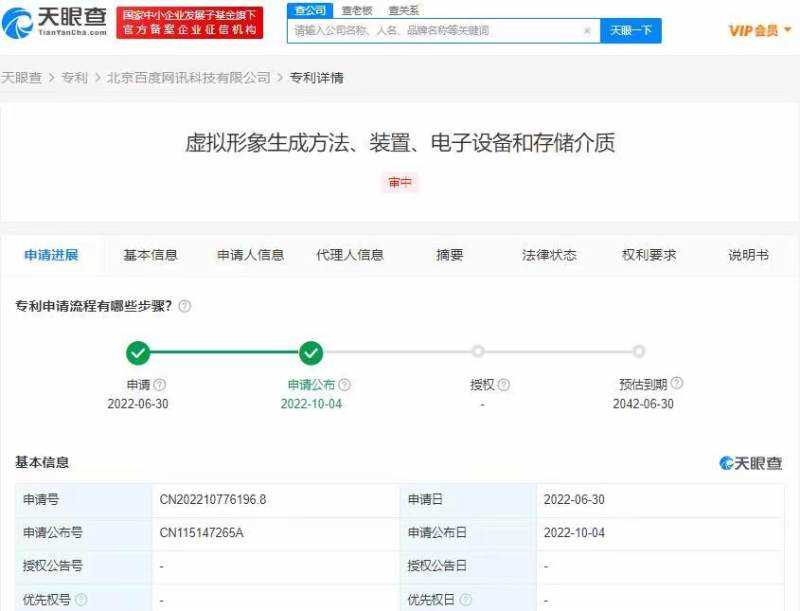This screenshot has height=611, width=800.
Task: Clear the search box using the × icon
Action: tap(587, 30)
